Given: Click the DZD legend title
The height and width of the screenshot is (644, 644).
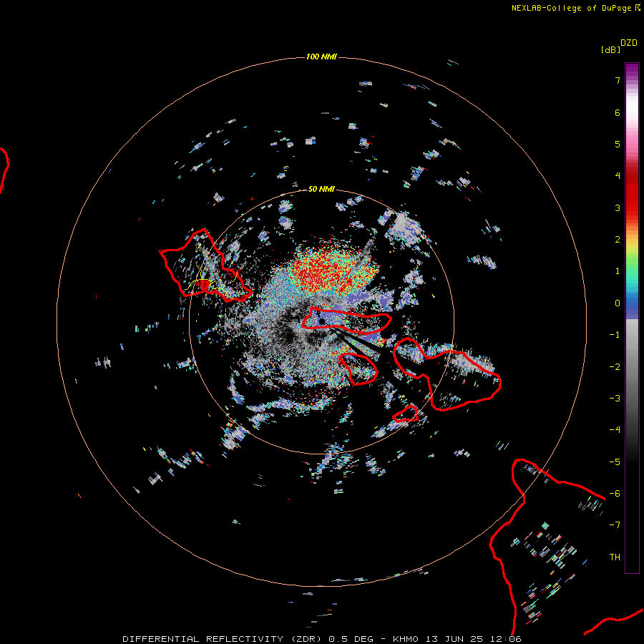Looking at the screenshot, I should (x=629, y=43).
